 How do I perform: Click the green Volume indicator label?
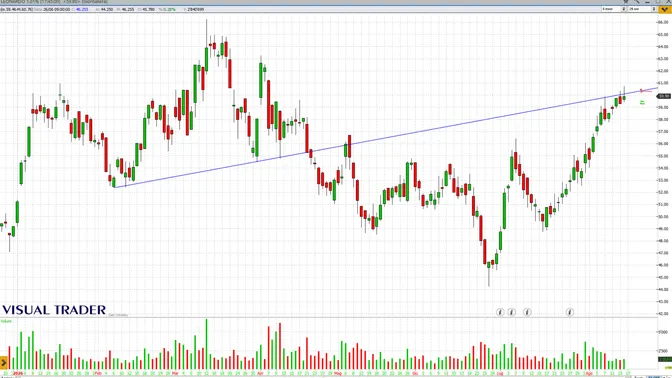coord(6,321)
